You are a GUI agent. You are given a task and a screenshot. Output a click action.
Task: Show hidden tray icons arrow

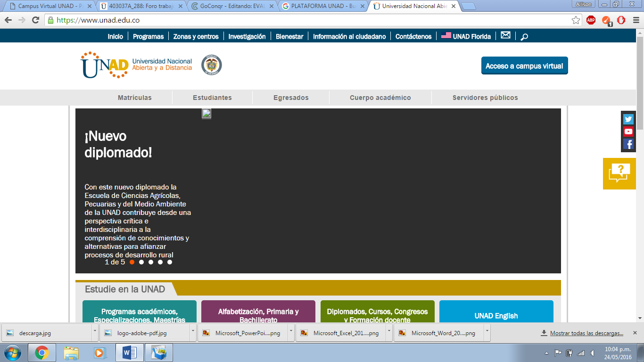(547, 353)
